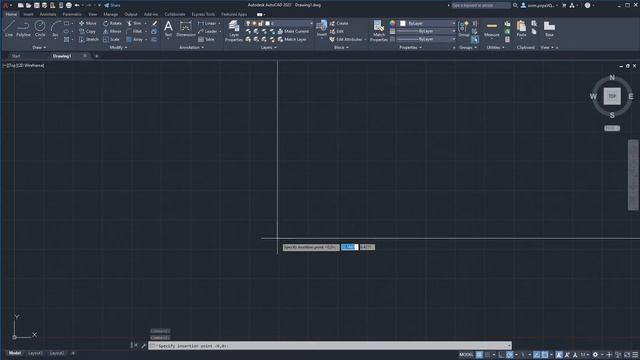Open the Start file tab
The width and height of the screenshot is (640, 360).
[16, 56]
